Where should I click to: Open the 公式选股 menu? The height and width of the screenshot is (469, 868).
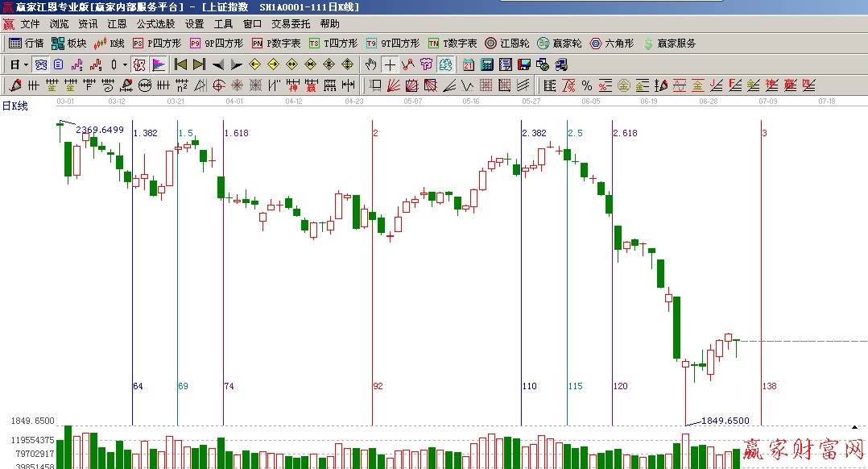pyautogui.click(x=155, y=24)
